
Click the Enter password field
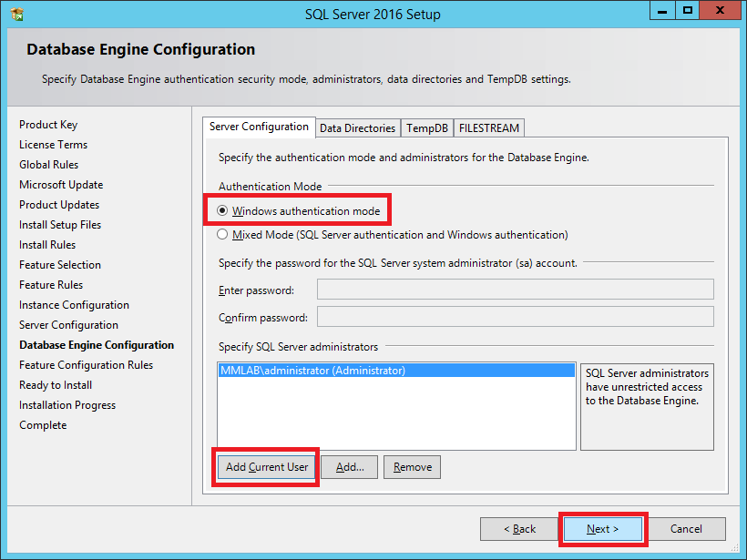point(515,290)
